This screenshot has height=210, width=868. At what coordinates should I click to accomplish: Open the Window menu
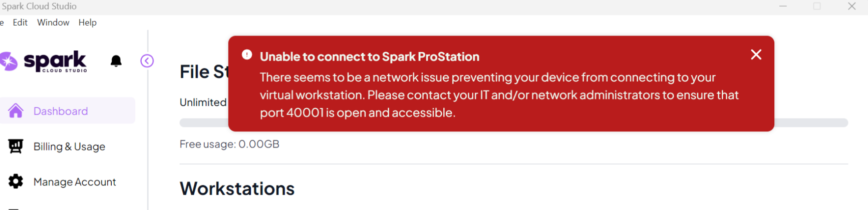click(x=53, y=22)
